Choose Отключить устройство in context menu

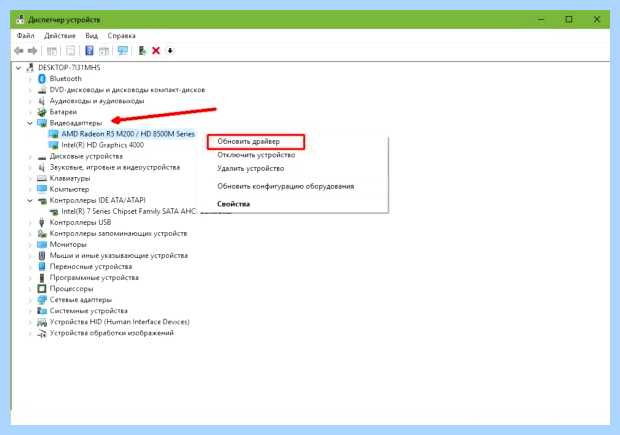(256, 155)
